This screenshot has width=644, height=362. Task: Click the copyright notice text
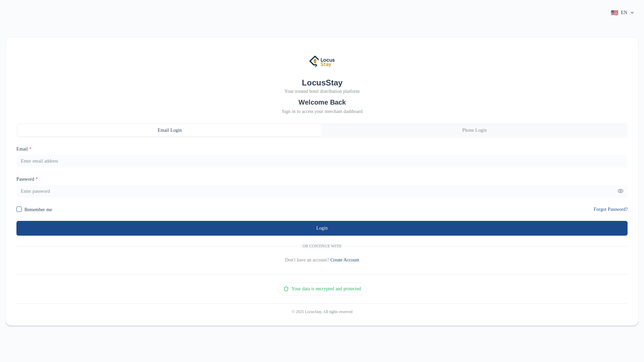click(322, 312)
